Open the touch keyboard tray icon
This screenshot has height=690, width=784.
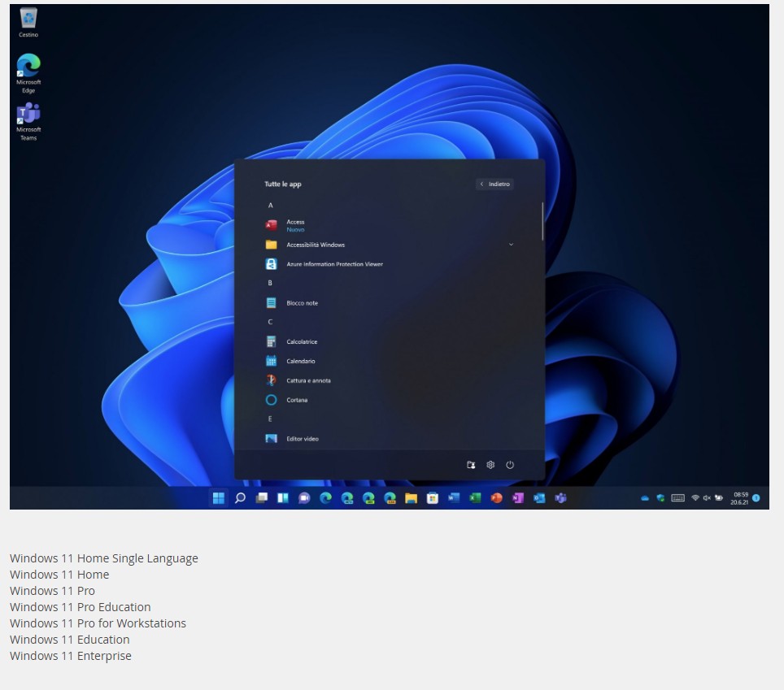[x=678, y=497]
